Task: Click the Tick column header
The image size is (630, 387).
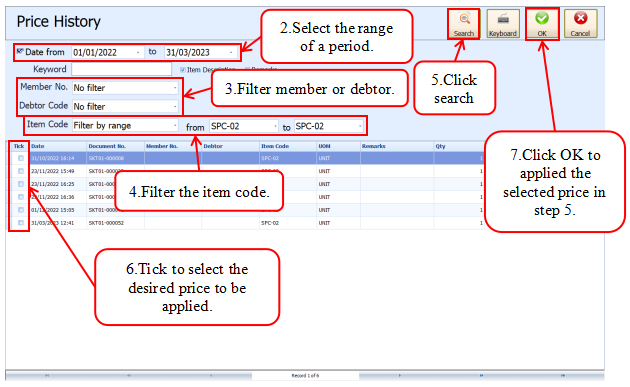Action: (x=19, y=146)
